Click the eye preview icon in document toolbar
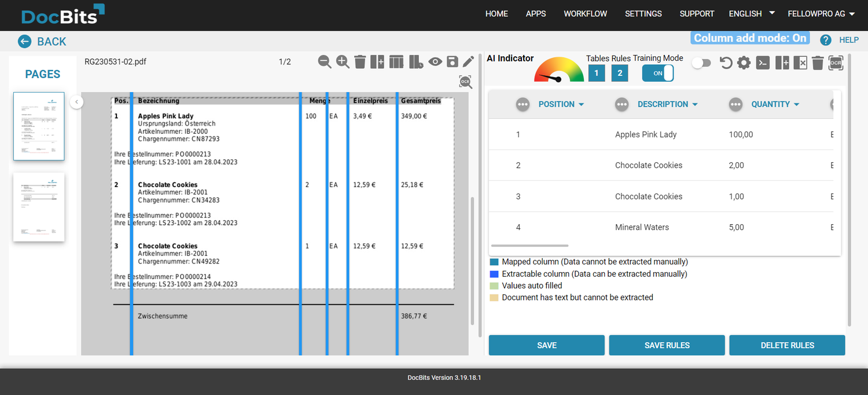The image size is (868, 395). (x=435, y=61)
